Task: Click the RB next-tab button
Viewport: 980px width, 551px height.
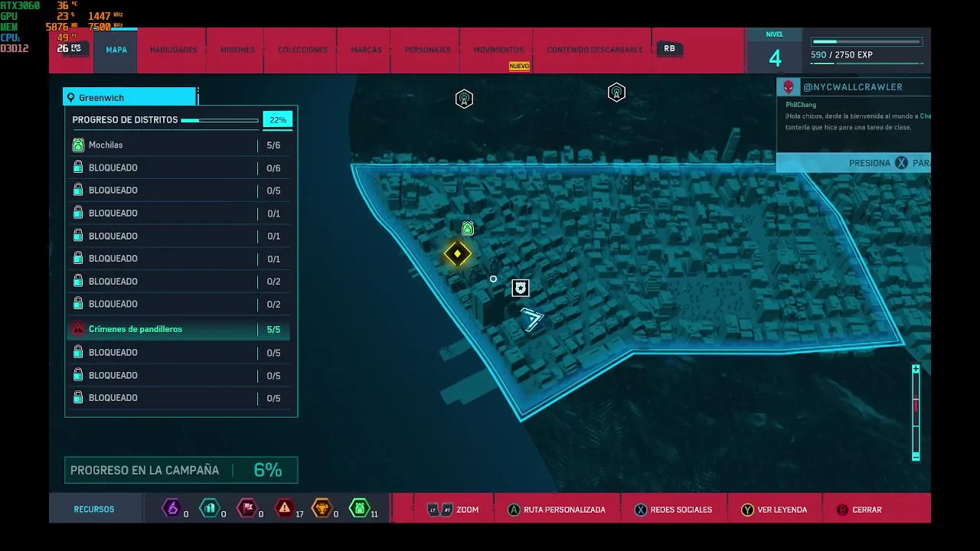Action: [669, 48]
